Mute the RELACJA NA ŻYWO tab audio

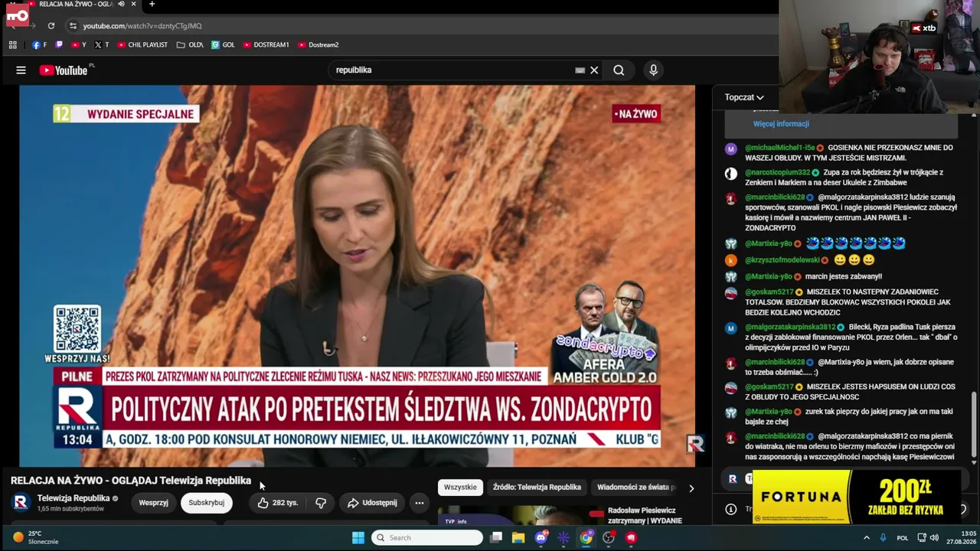click(x=121, y=5)
